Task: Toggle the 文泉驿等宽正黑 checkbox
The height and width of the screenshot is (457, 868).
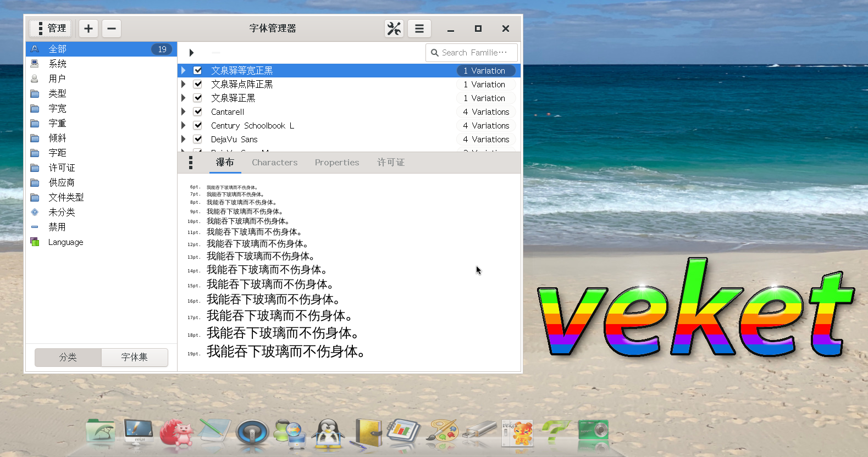Action: [197, 70]
